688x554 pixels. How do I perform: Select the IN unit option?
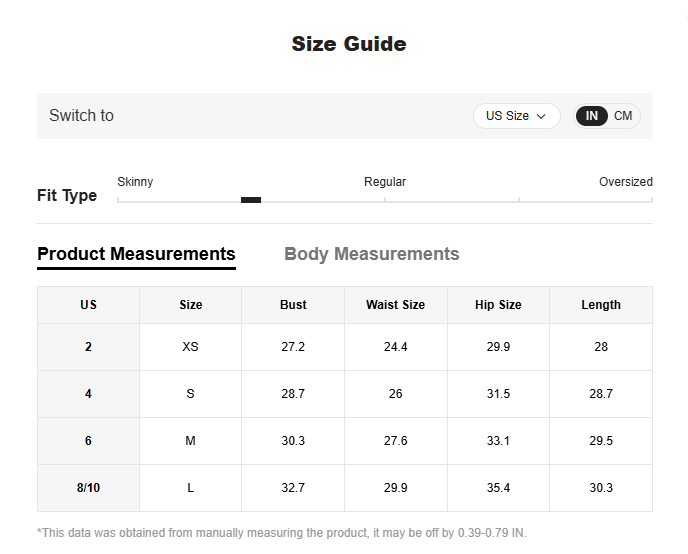pyautogui.click(x=591, y=116)
